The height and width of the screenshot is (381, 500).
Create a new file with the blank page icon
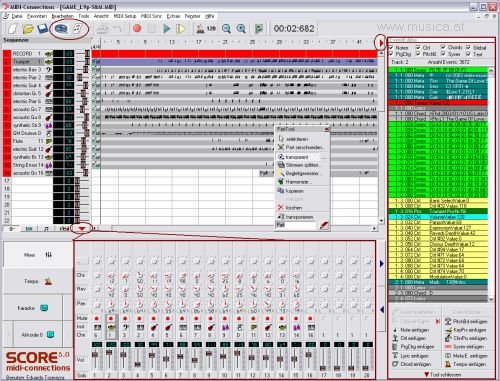pyautogui.click(x=12, y=29)
